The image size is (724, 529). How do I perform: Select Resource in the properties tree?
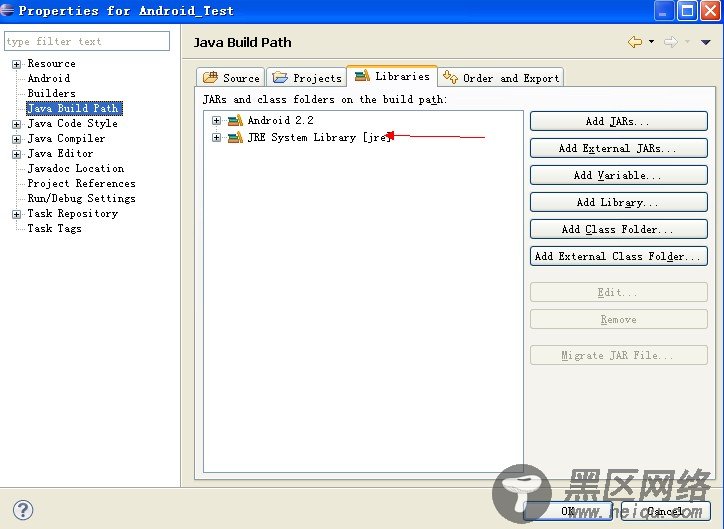(x=52, y=63)
